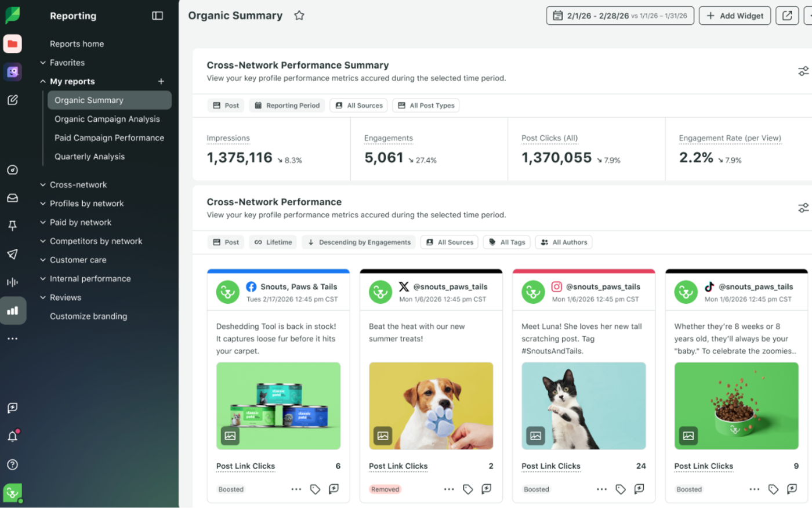
Task: Click Post Link Clicks on Facebook card
Action: 246,466
